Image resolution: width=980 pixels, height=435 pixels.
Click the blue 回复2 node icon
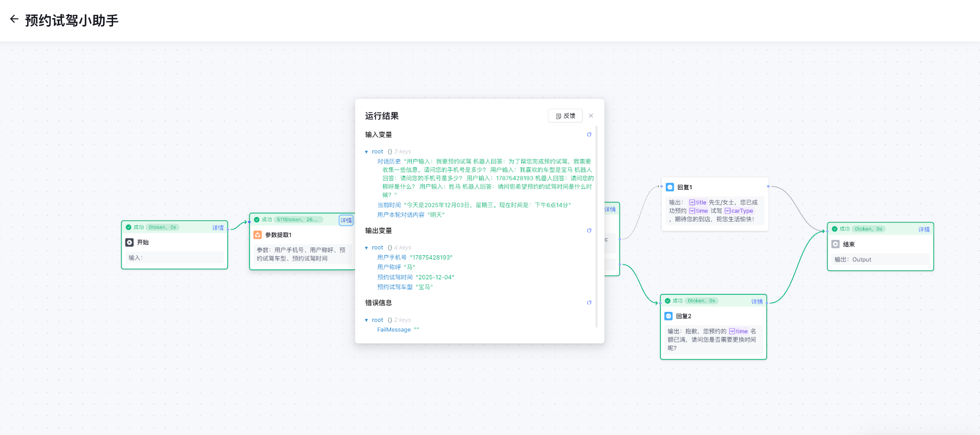[668, 316]
